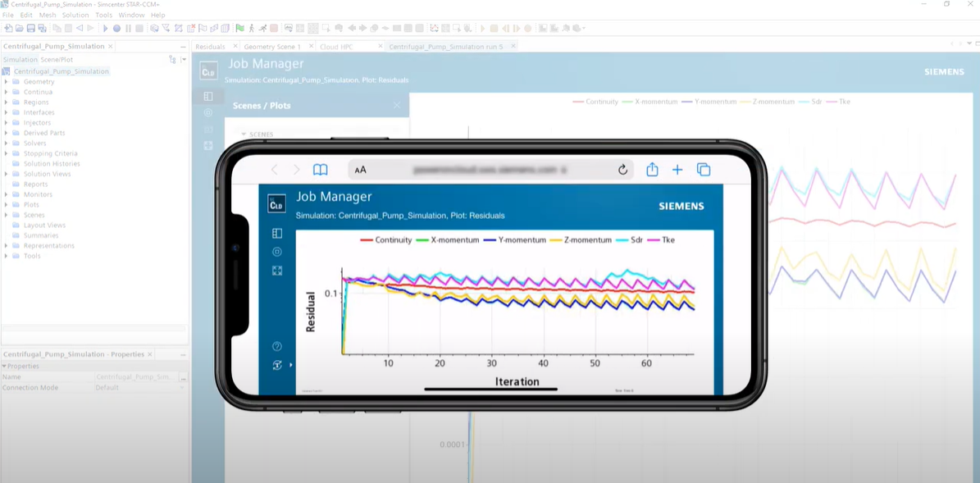Select the Scene/Plot view button
The width and height of the screenshot is (980, 483).
[57, 60]
